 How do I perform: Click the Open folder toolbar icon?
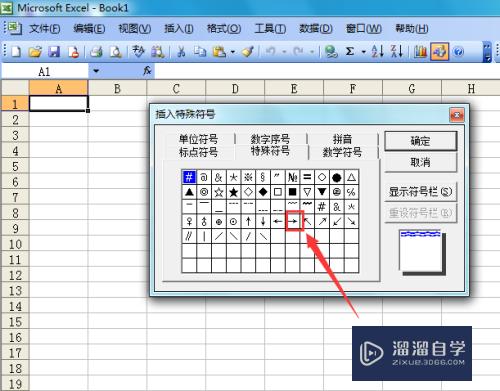(35, 52)
